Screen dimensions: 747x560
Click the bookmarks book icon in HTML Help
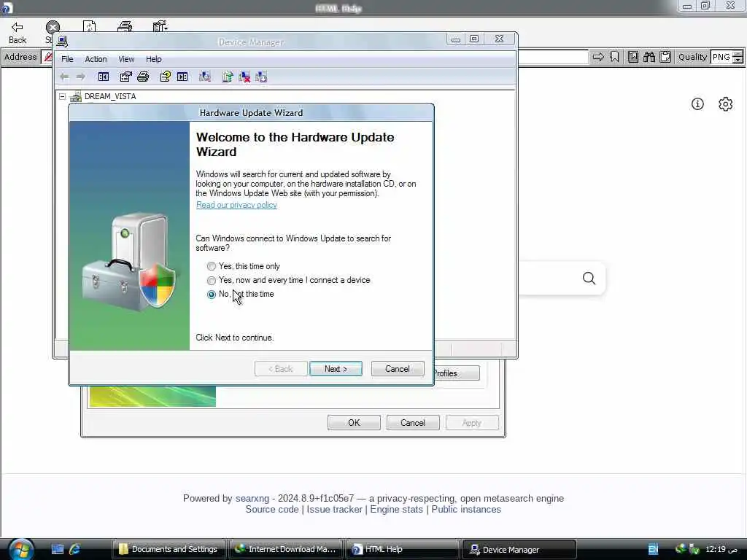click(x=633, y=57)
